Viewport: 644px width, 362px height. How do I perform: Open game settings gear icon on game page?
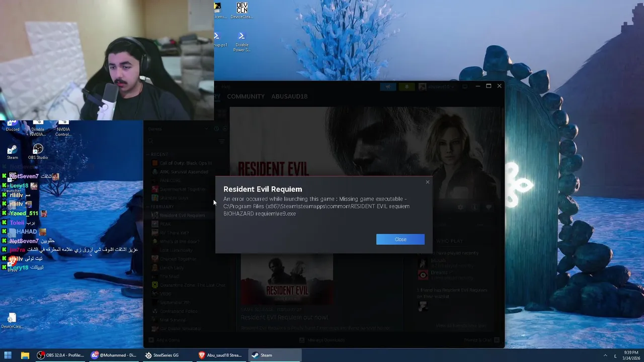[x=460, y=207]
